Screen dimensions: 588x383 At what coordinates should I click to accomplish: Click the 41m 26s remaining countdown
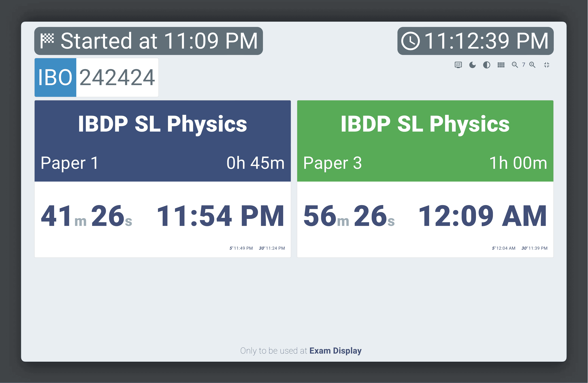[86, 216]
